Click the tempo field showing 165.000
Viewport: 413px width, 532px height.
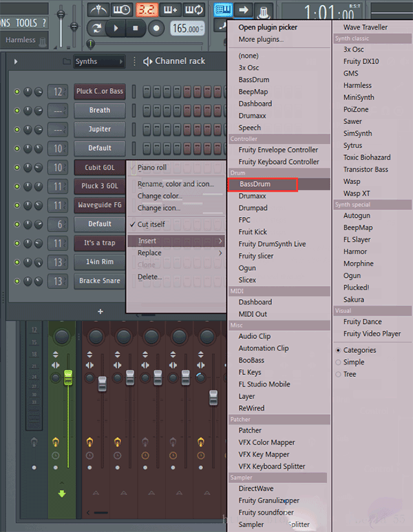[187, 28]
